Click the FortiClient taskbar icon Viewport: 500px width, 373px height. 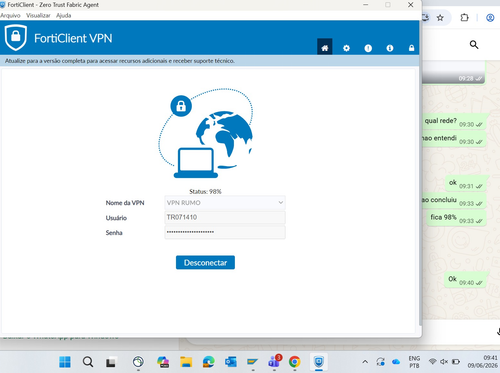[319, 362]
